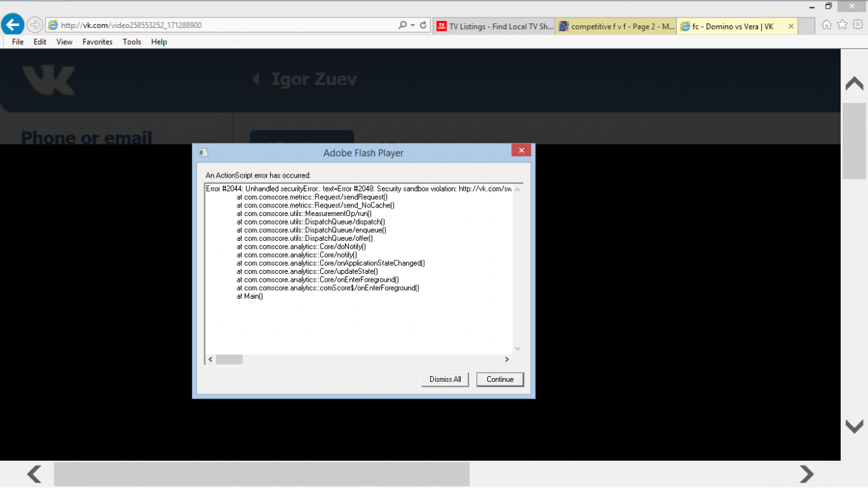Click page vertical scroll down arrow
Viewport: 868px width, 488px height.
click(854, 426)
